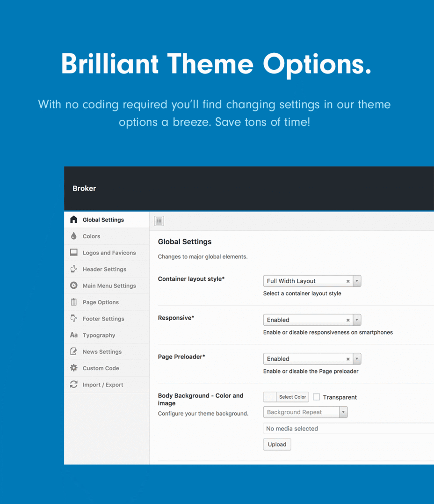Click the Import / Export refresh icon
Screen dimensions: 434x504
click(73, 384)
